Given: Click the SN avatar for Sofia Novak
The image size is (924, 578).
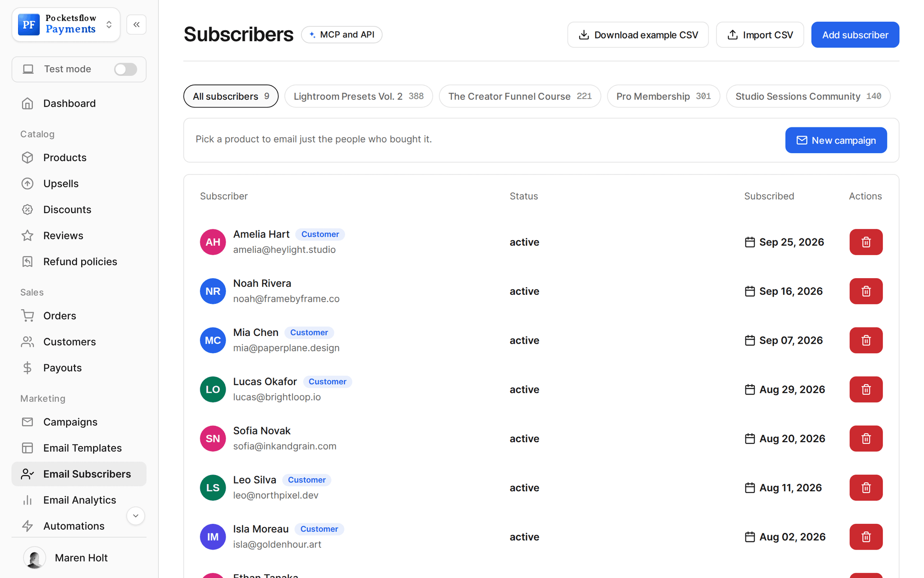Looking at the screenshot, I should tap(213, 438).
